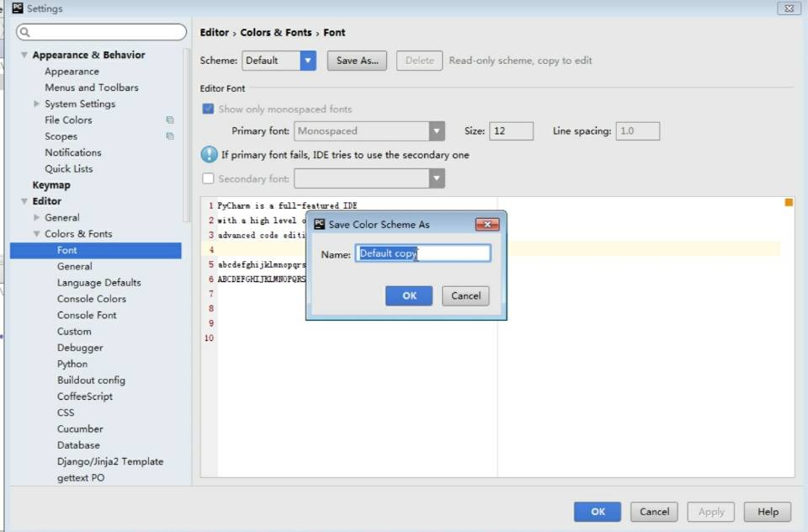Viewport: 808px width, 532px height.
Task: Open the Primary font dropdown
Action: [437, 131]
